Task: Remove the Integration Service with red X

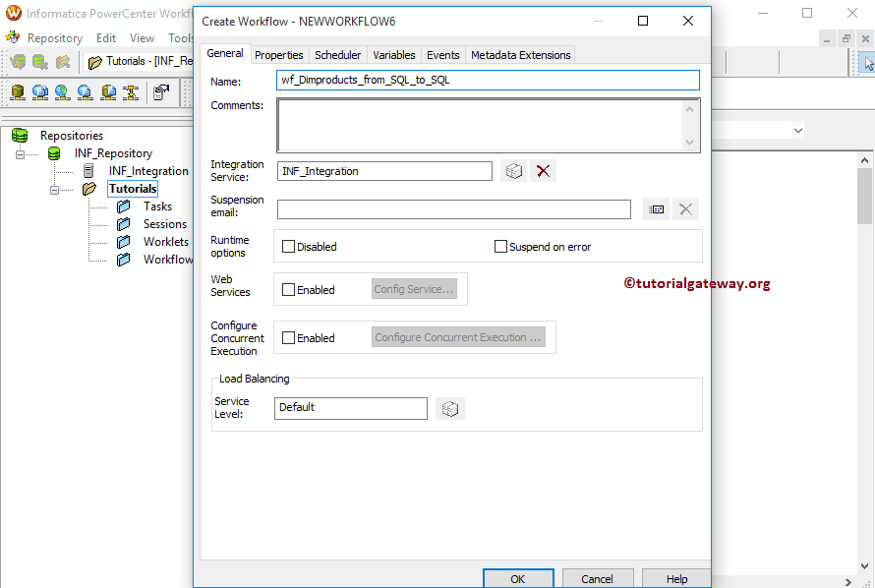Action: point(543,171)
